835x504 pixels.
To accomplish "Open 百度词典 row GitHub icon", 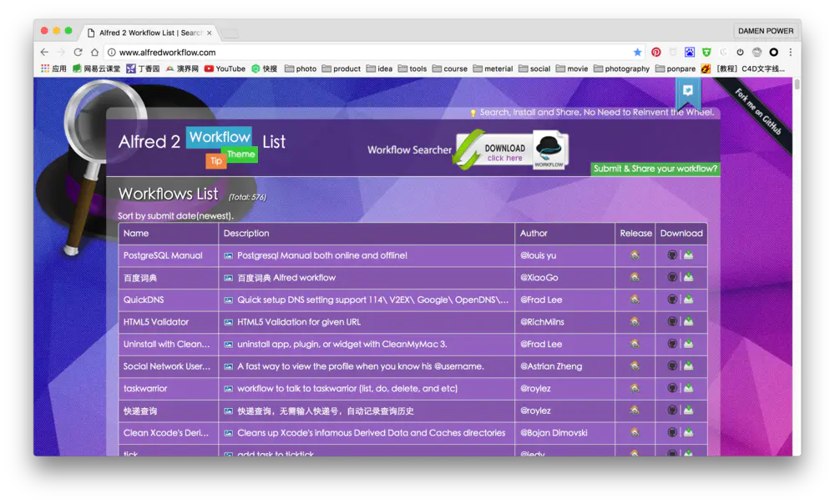I will pyautogui.click(x=672, y=277).
